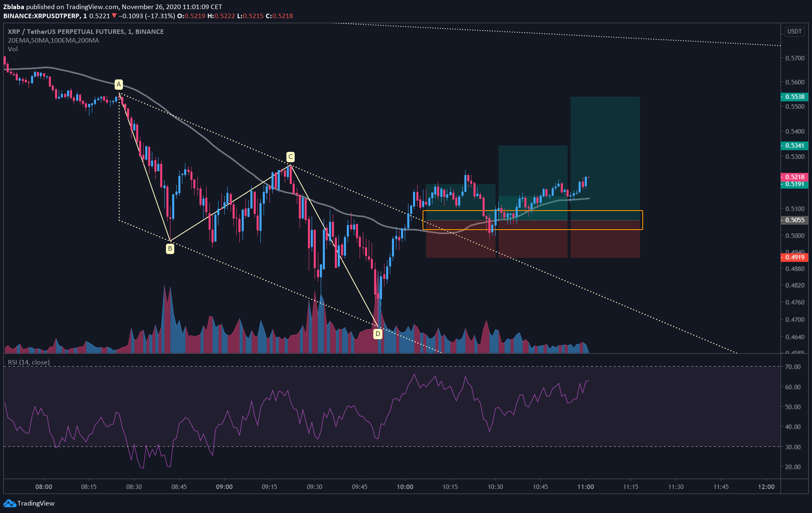Click the 70.00 RSI scale value
This screenshot has height=513, width=812.
[793, 367]
